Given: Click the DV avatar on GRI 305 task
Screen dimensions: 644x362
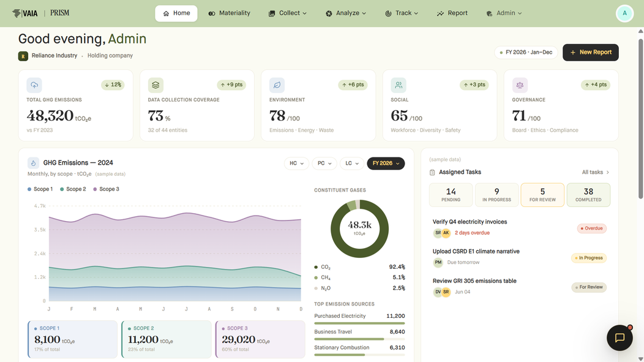Looking at the screenshot, I should tap(438, 292).
